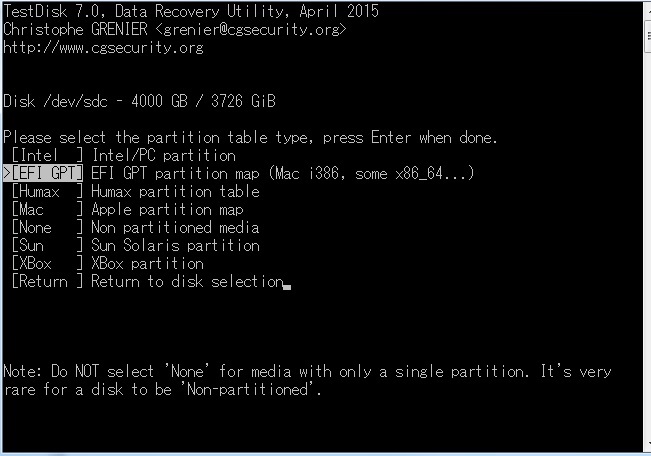Select the [Sun] bracketed option

coord(47,245)
